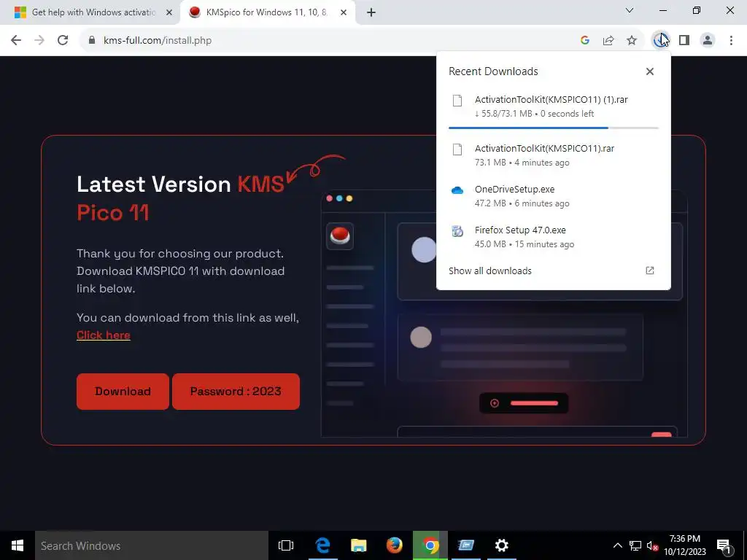
Task: Expand the tab search chevron
Action: (x=630, y=10)
